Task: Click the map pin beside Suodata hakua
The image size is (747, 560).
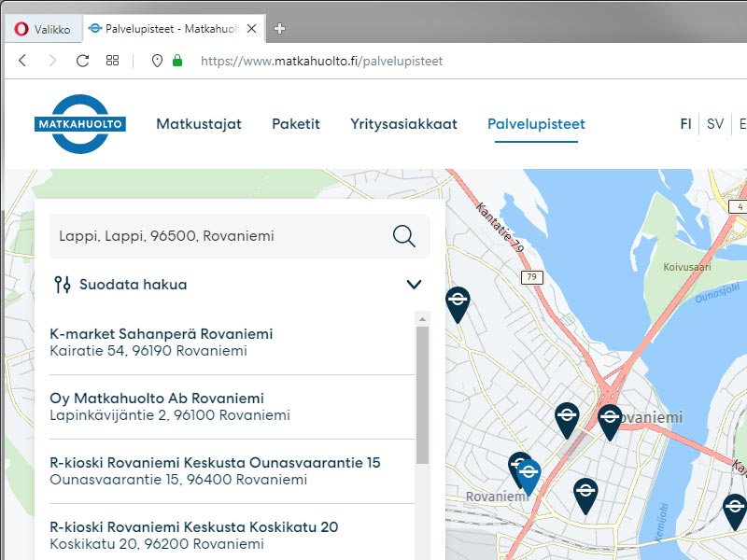Action: point(458,305)
